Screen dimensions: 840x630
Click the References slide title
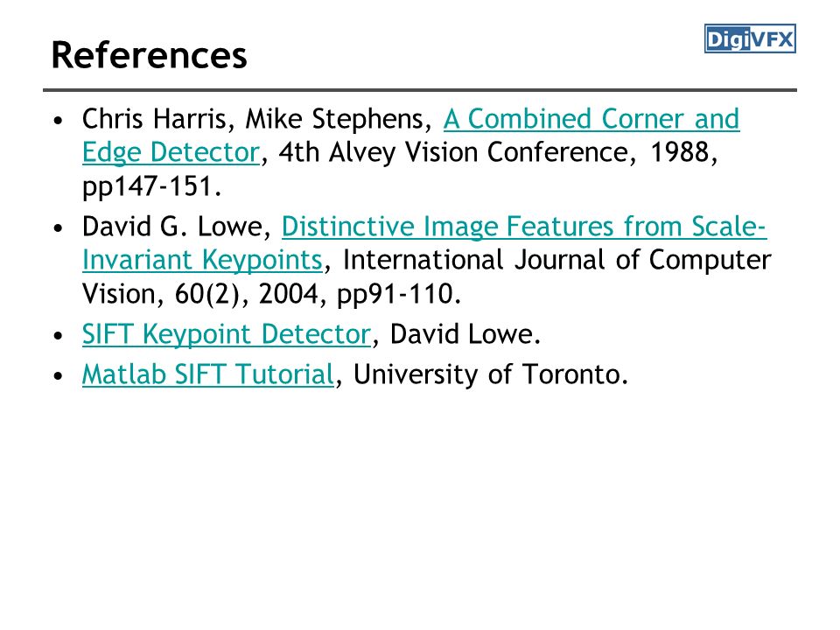149,55
